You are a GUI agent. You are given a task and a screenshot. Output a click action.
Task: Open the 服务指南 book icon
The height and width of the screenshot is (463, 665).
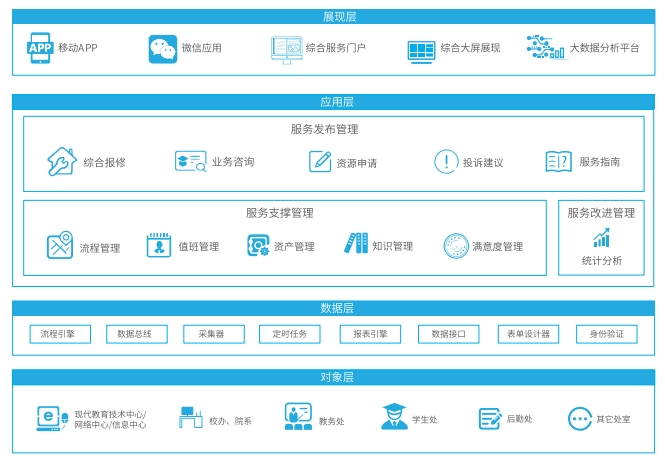pyautogui.click(x=559, y=162)
